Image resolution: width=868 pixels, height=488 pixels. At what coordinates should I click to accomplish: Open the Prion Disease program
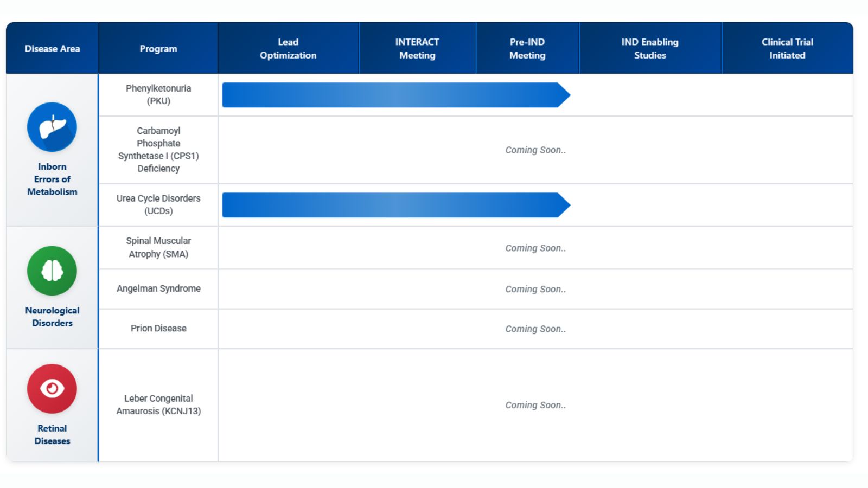click(x=158, y=328)
